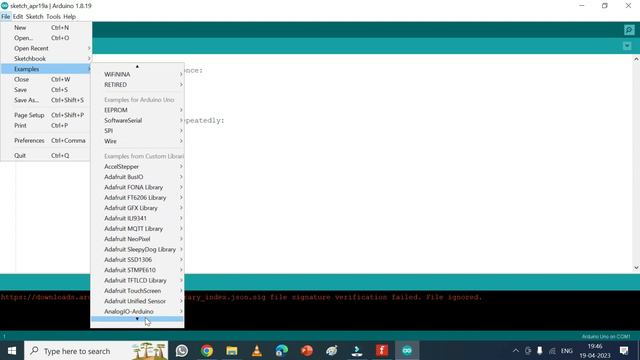Open File Explorer from the taskbar
Screen dimensions: 640x360
coord(232,351)
